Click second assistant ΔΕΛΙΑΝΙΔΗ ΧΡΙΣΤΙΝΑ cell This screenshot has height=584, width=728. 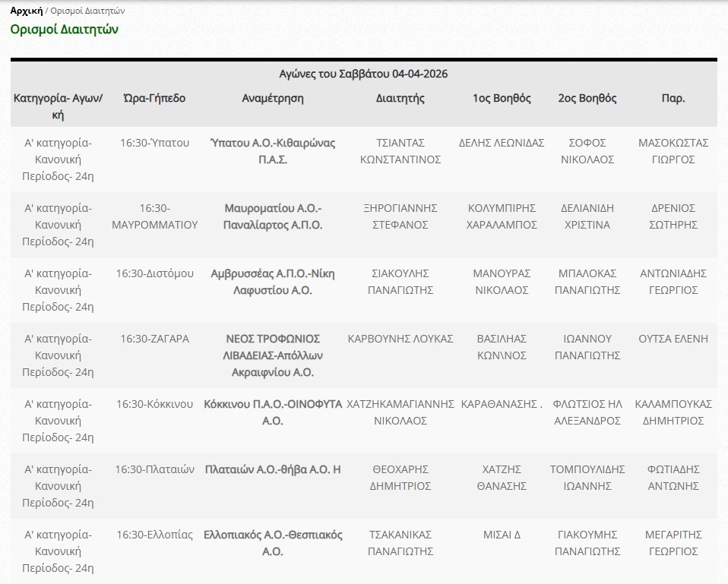click(587, 216)
